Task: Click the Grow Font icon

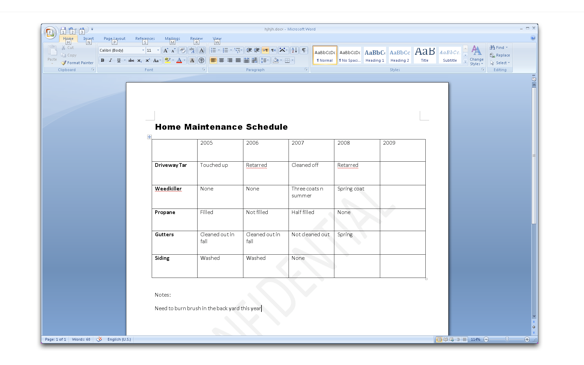Action: pos(166,51)
